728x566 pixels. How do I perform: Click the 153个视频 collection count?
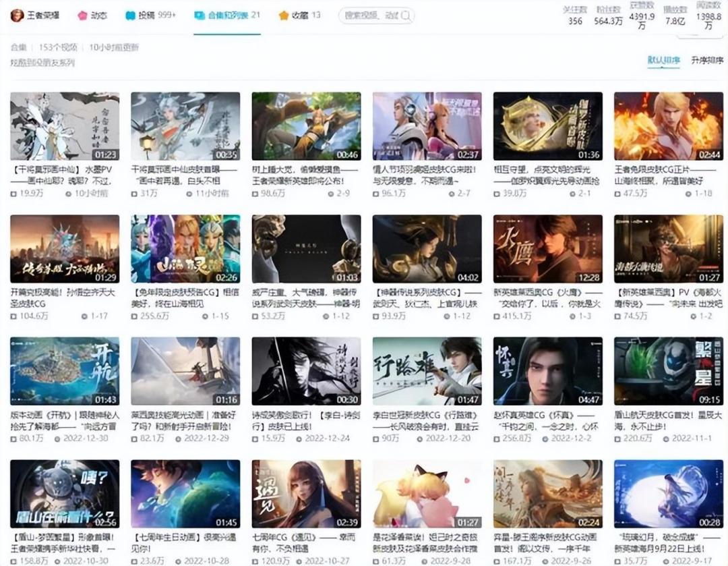pos(58,47)
